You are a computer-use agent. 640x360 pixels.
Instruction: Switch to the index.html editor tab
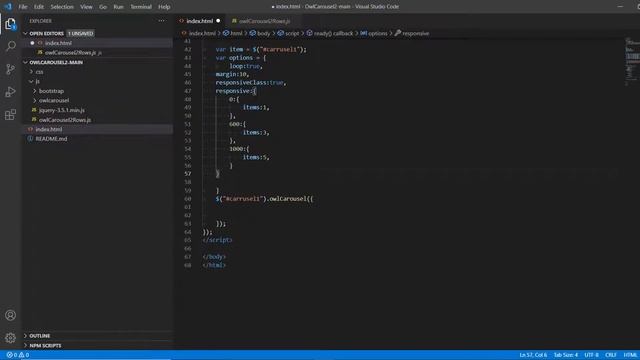(200, 21)
